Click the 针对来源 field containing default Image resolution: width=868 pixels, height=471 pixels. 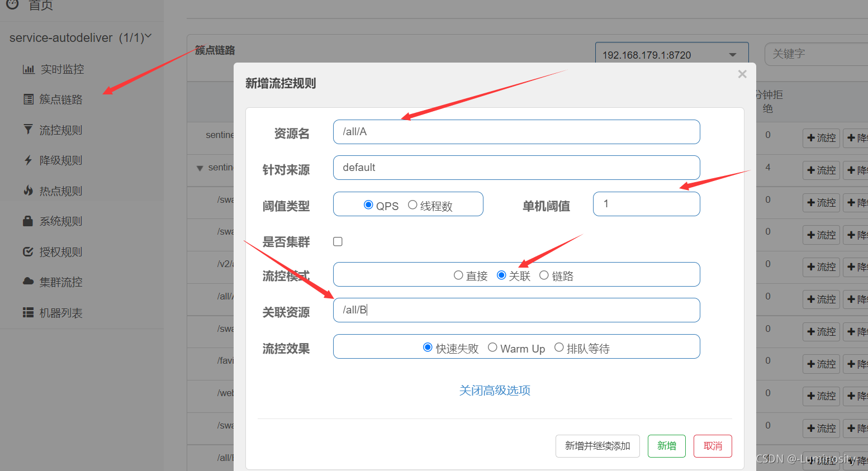tap(516, 168)
